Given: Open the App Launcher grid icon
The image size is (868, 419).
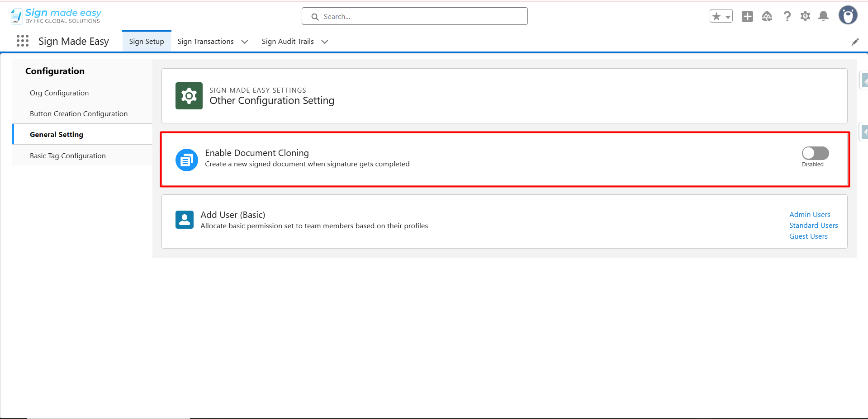Looking at the screenshot, I should (22, 41).
